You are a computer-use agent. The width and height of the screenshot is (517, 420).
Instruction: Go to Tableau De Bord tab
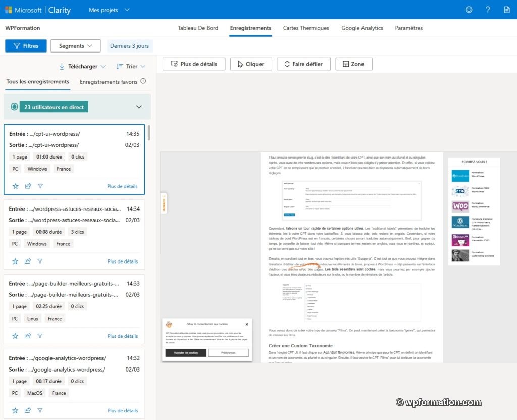coord(198,28)
